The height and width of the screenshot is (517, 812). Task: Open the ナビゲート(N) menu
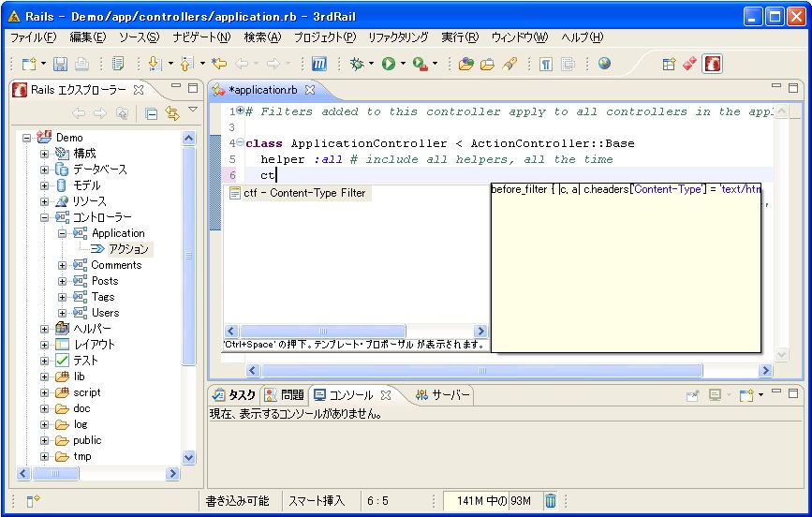[x=201, y=37]
